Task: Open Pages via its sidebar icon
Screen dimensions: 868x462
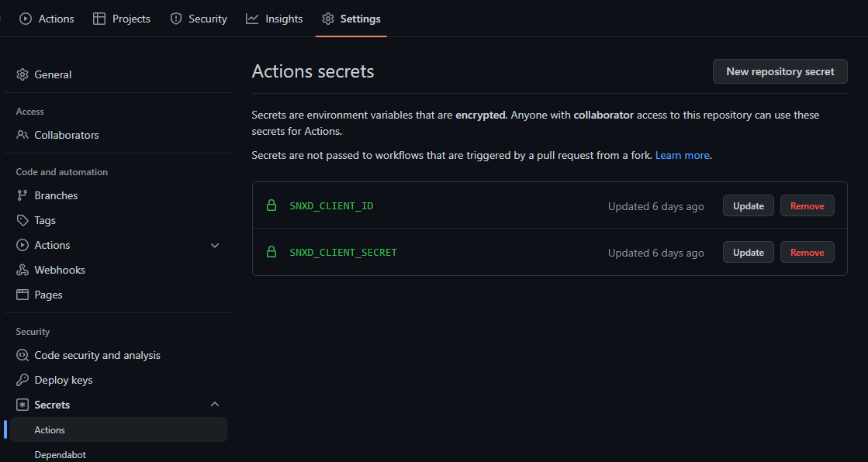Action: click(x=22, y=295)
